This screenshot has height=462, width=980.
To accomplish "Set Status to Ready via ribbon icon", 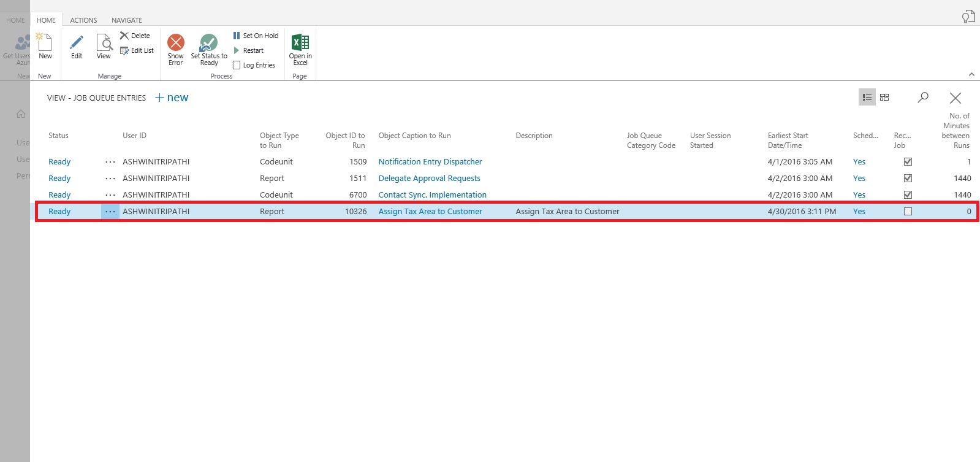I will pos(209,44).
